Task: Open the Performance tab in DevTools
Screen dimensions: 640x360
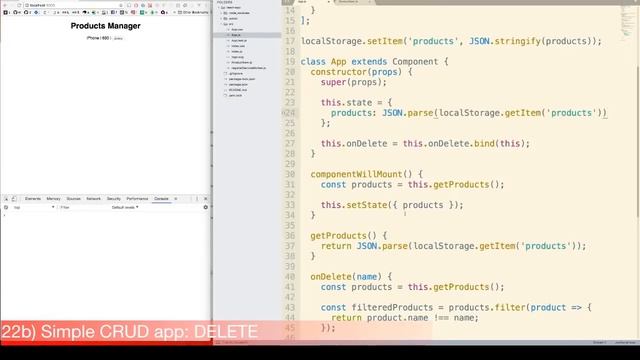Action: 137,199
